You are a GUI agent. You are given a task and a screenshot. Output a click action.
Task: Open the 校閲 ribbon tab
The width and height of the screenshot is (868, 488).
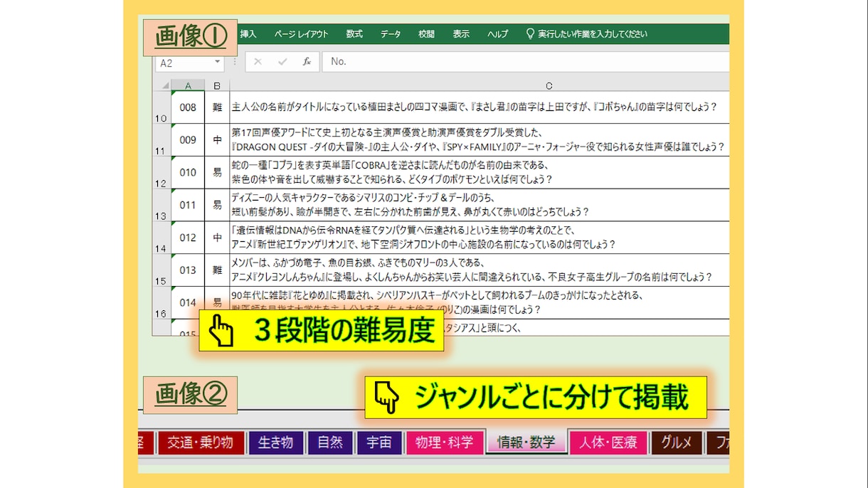[426, 34]
